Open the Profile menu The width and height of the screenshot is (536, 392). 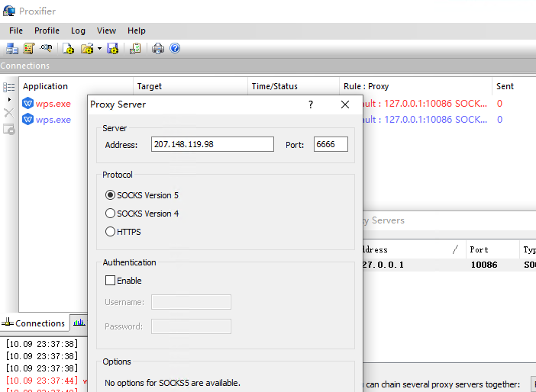(47, 31)
